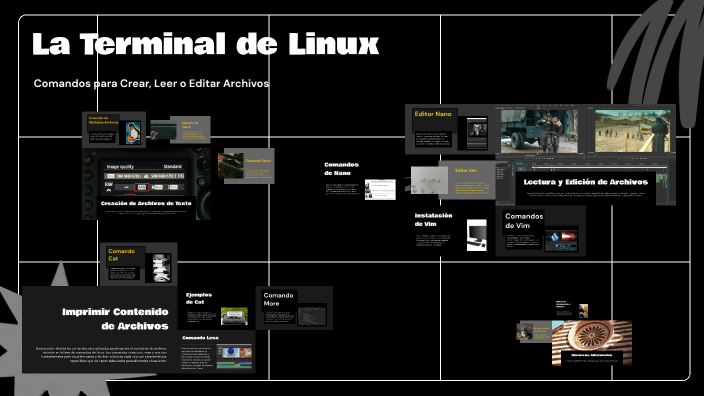704x396 pixels.
Task: Click the screenshot image in Comando Less
Action: pos(234,357)
